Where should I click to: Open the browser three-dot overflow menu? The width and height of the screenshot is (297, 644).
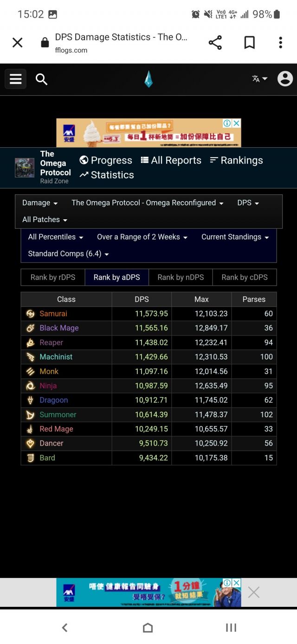pos(280,43)
